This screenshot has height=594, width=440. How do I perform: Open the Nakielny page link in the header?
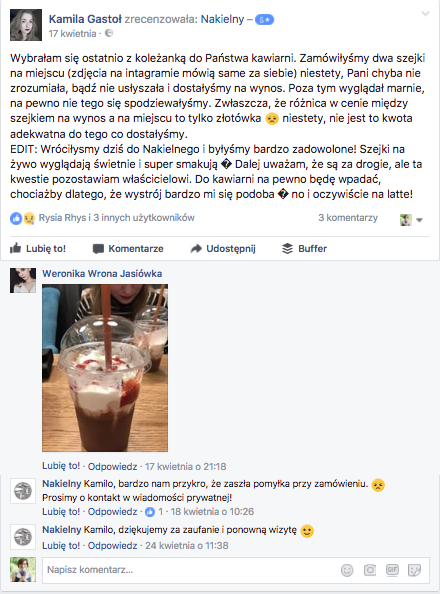[x=222, y=19]
